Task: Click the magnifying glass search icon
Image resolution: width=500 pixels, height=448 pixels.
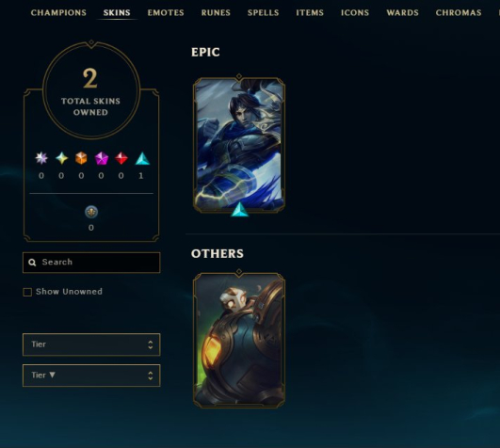Action: point(32,263)
